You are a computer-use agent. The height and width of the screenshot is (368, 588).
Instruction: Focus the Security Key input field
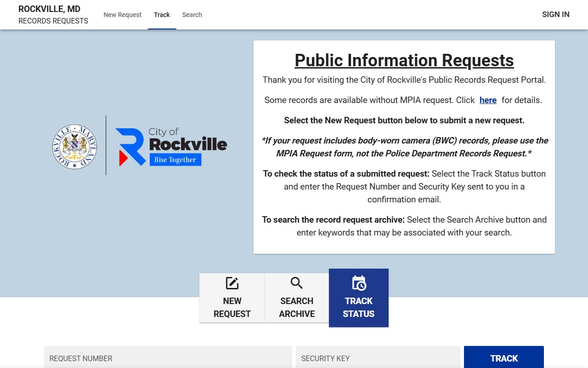pos(378,357)
